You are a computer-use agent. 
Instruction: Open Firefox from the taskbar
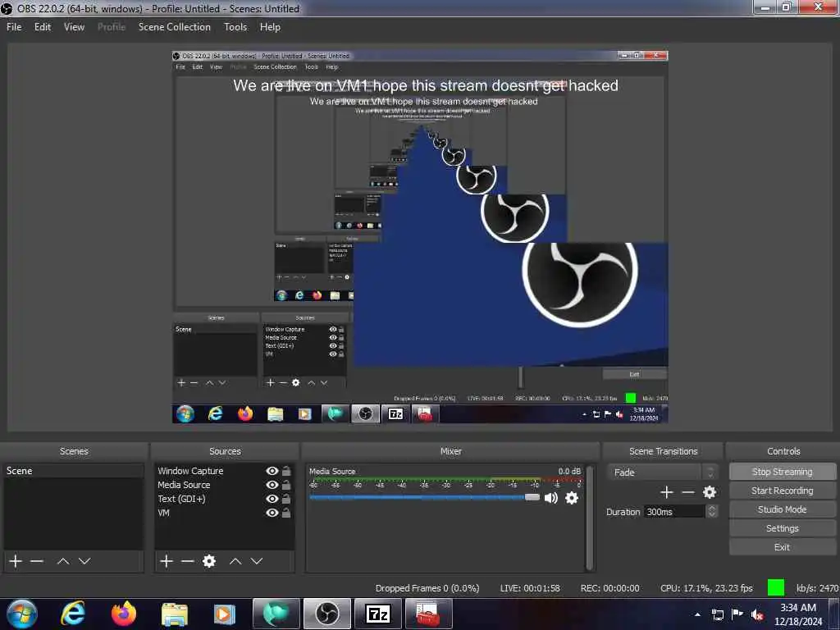pyautogui.click(x=124, y=614)
